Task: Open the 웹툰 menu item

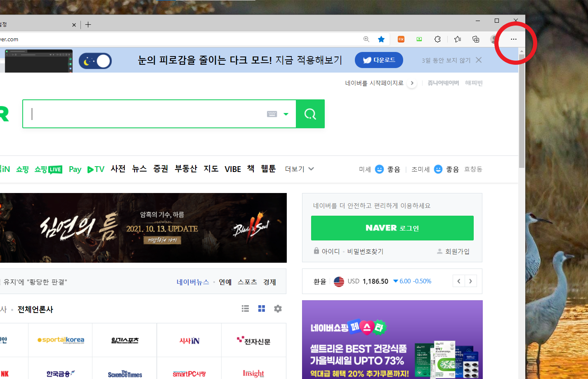Action: coord(268,169)
